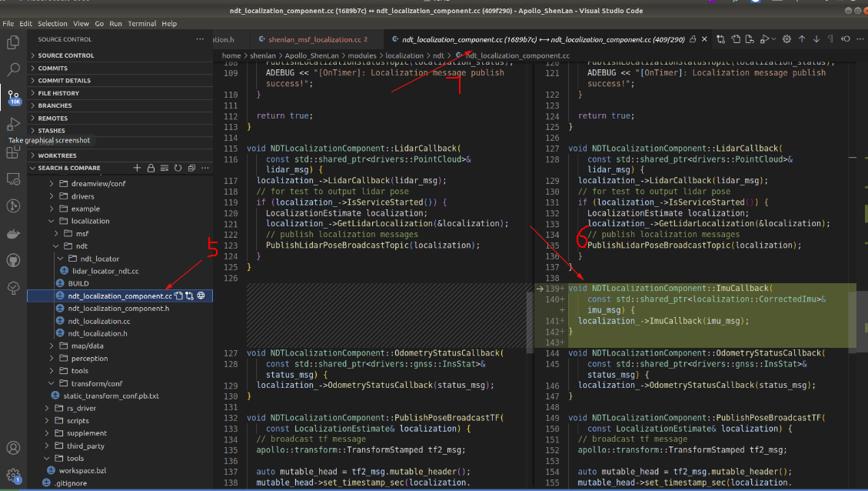Expand the COMMITS section
Viewport: 868px width, 491px height.
pos(120,68)
